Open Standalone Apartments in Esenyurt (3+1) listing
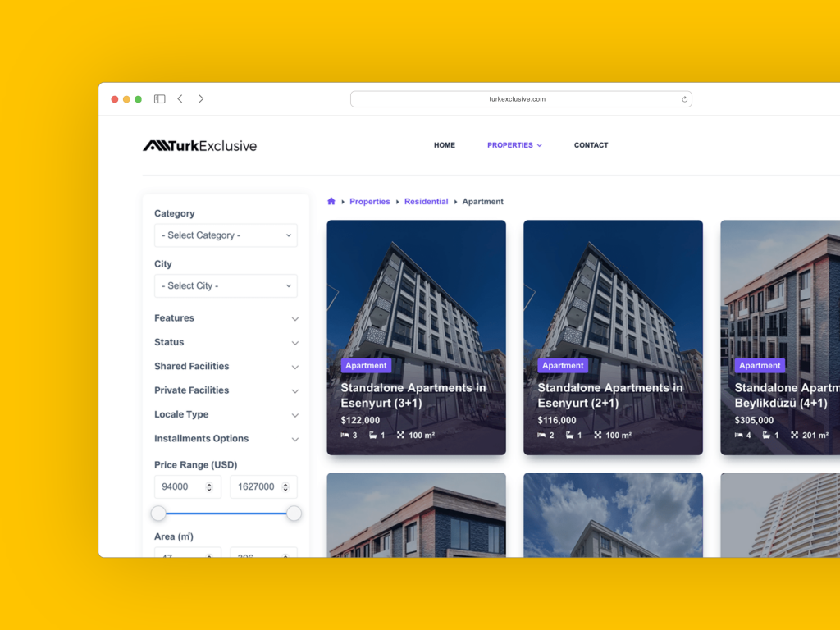The image size is (840, 630). 413,395
